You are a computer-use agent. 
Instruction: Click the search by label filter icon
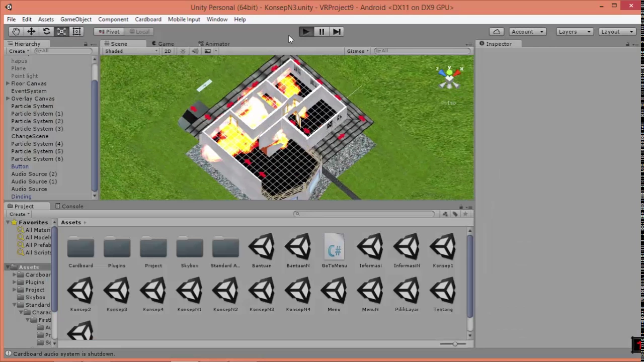pos(455,214)
